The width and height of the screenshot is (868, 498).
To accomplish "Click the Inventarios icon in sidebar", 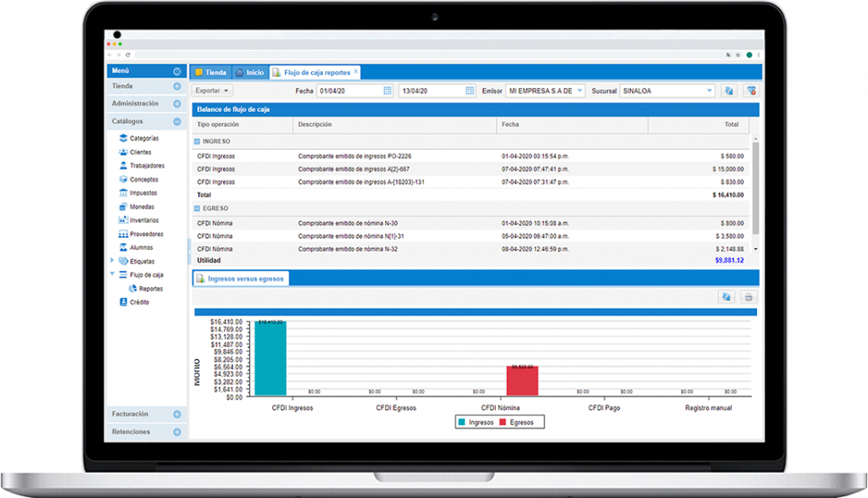I will click(124, 220).
